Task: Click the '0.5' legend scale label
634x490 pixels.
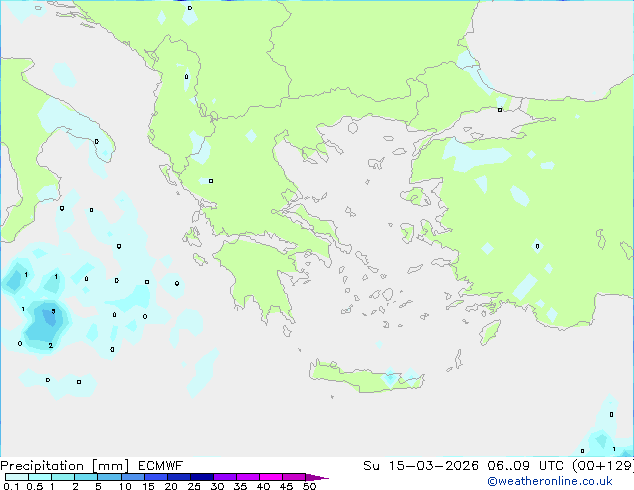Action: pos(35,486)
